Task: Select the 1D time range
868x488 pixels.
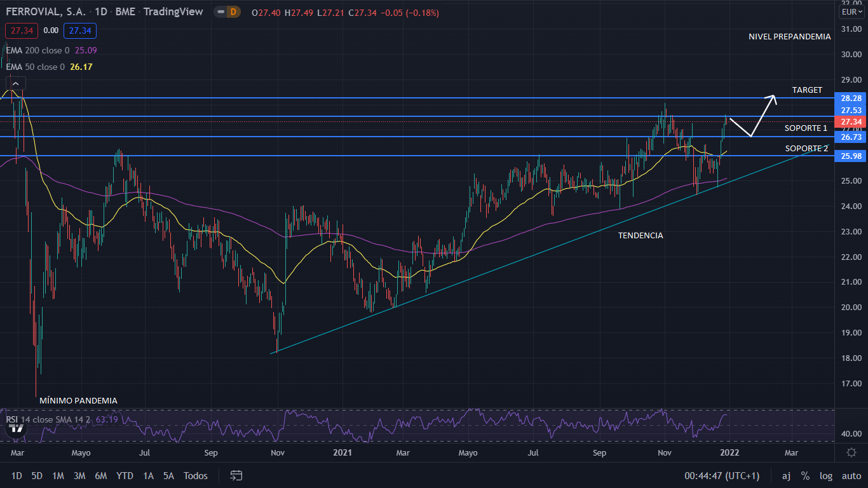Action: [x=17, y=476]
